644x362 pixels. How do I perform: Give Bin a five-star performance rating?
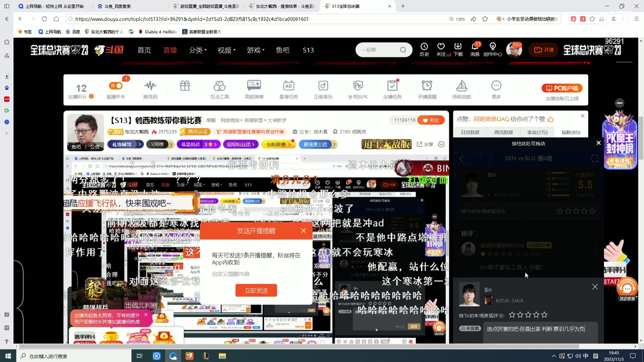[x=544, y=315]
